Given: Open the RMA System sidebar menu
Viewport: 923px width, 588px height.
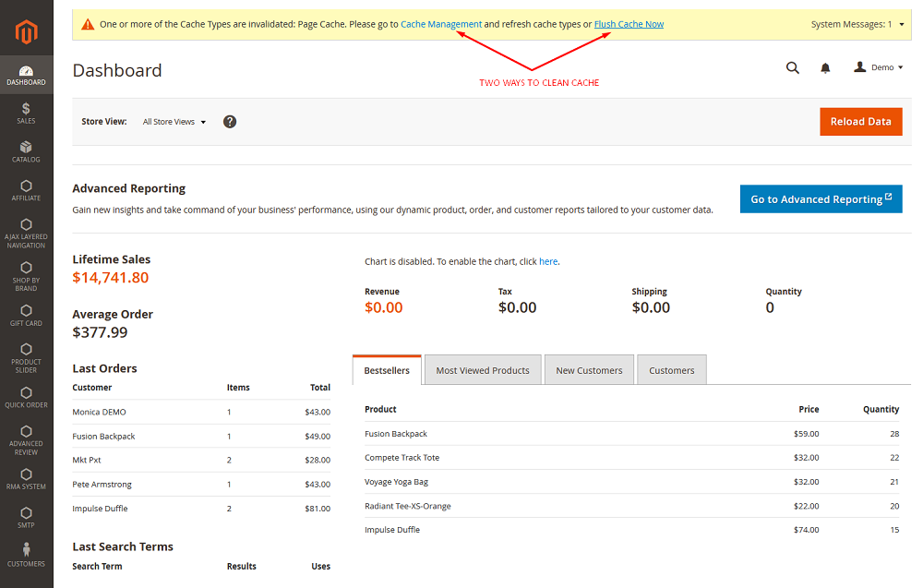Looking at the screenshot, I should click(26, 478).
